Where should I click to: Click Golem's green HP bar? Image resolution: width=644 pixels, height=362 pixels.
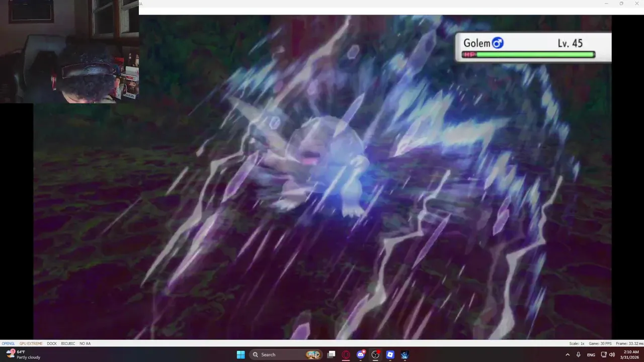[x=535, y=54]
